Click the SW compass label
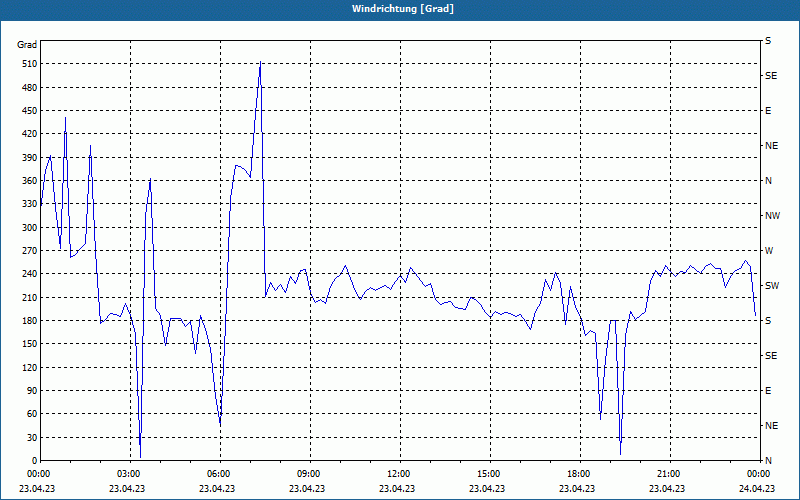This screenshot has height=500, width=800. click(772, 286)
